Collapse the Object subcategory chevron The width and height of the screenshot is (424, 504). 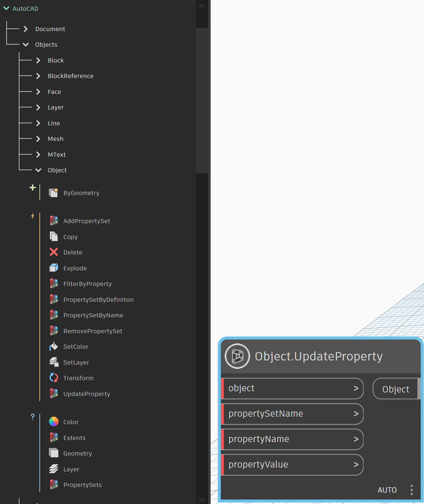pos(38,170)
